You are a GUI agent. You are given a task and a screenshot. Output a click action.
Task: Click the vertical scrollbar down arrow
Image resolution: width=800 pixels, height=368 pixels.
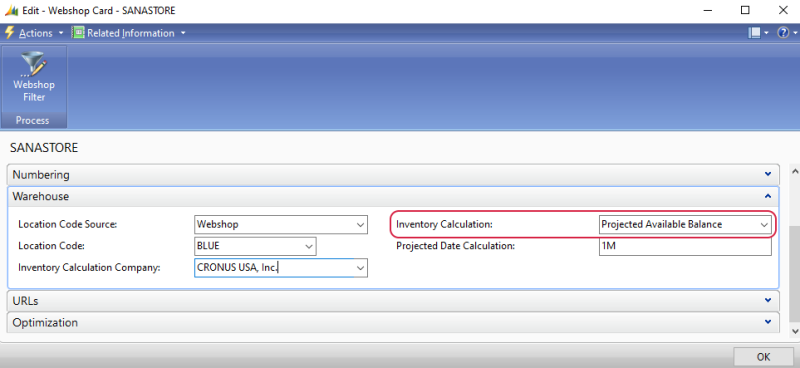(795, 331)
